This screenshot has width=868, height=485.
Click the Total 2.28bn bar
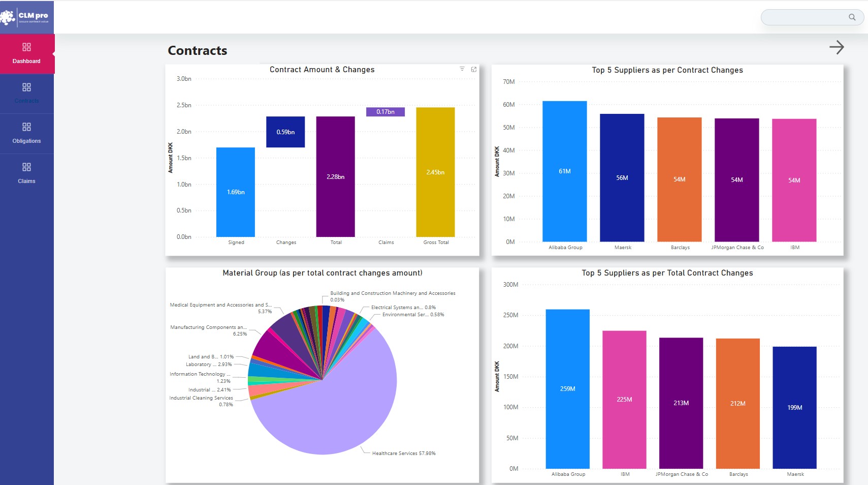pos(335,176)
